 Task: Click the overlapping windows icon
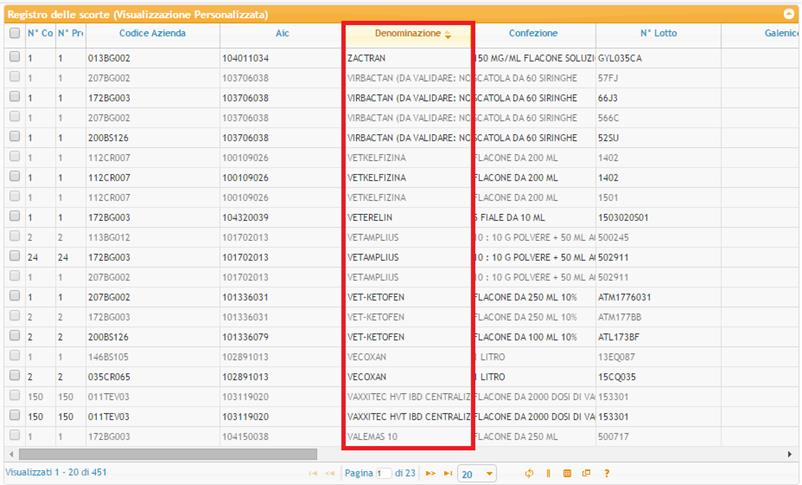(586, 473)
